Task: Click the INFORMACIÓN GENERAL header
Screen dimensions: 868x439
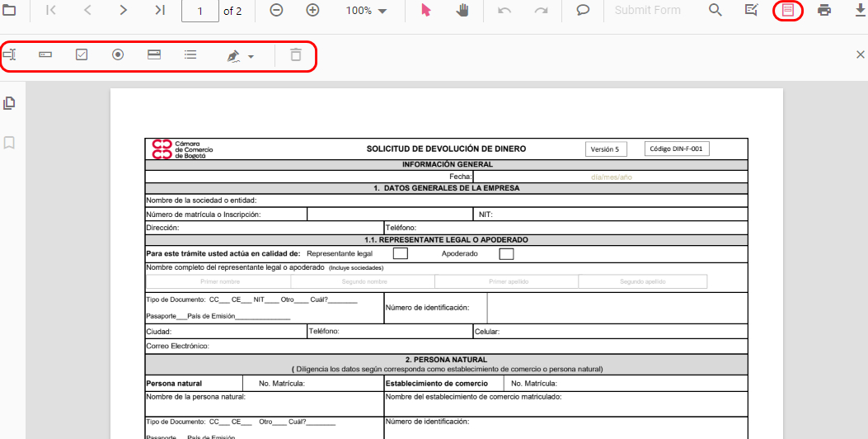Action: pos(448,164)
